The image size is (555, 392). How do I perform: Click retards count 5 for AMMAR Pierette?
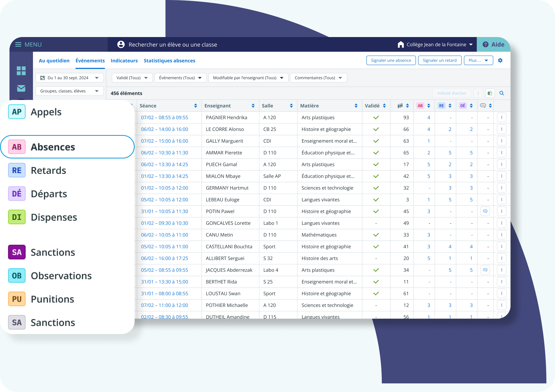pyautogui.click(x=450, y=153)
